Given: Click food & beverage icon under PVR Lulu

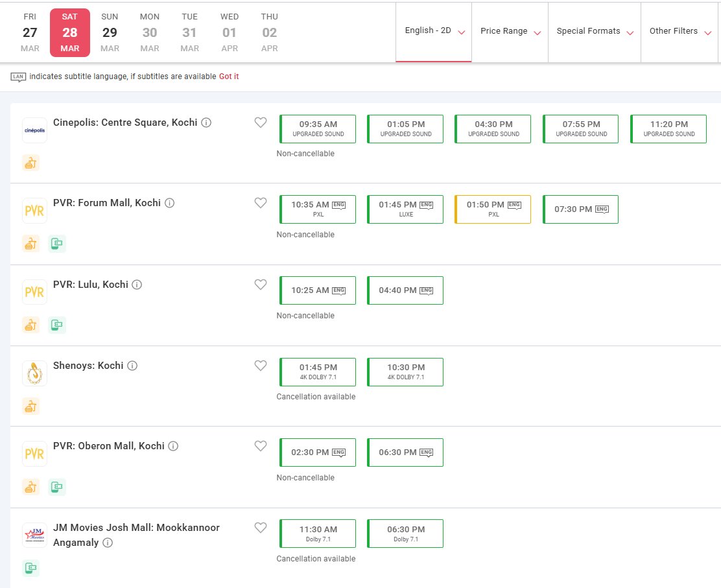Looking at the screenshot, I should coord(31,325).
